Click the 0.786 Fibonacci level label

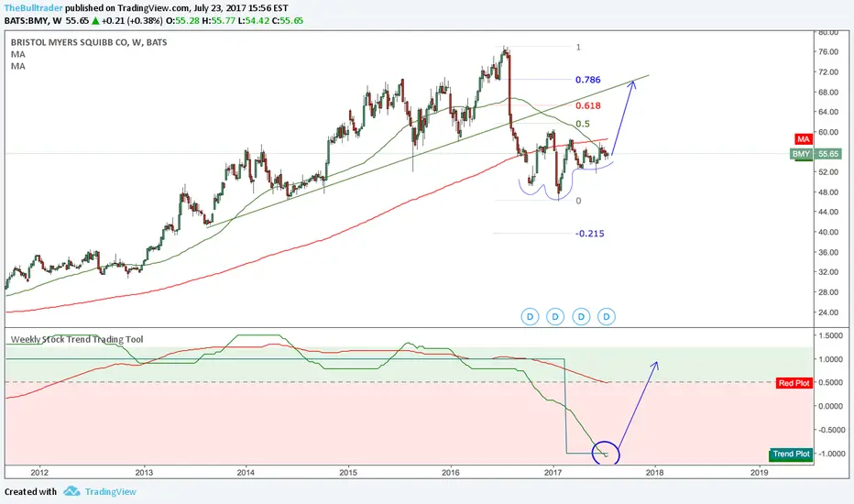[587, 80]
